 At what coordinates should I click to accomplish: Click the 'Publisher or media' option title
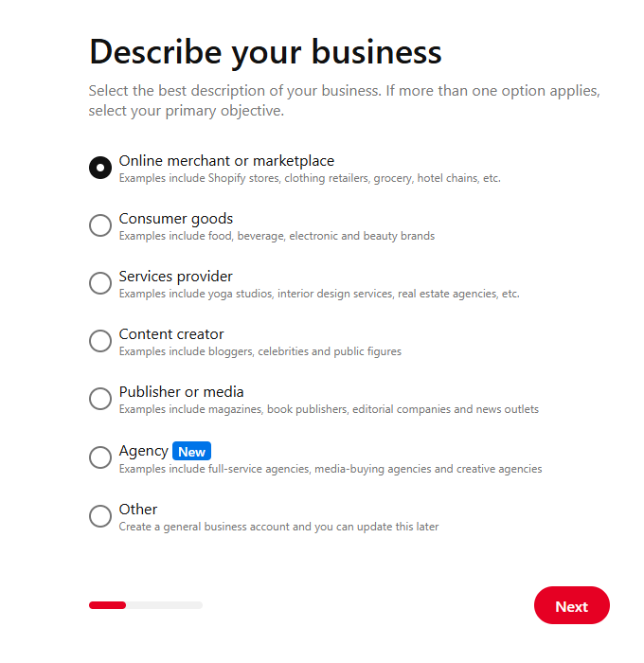(182, 392)
